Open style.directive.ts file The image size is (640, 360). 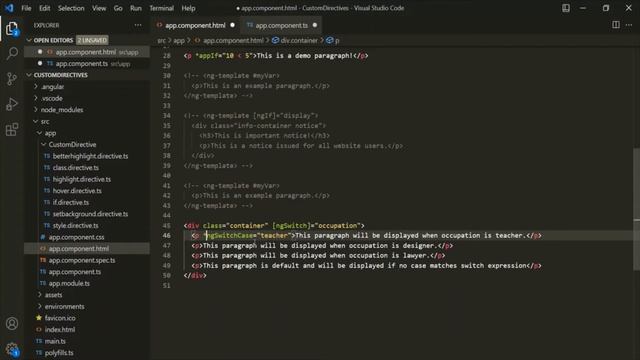tap(76, 225)
